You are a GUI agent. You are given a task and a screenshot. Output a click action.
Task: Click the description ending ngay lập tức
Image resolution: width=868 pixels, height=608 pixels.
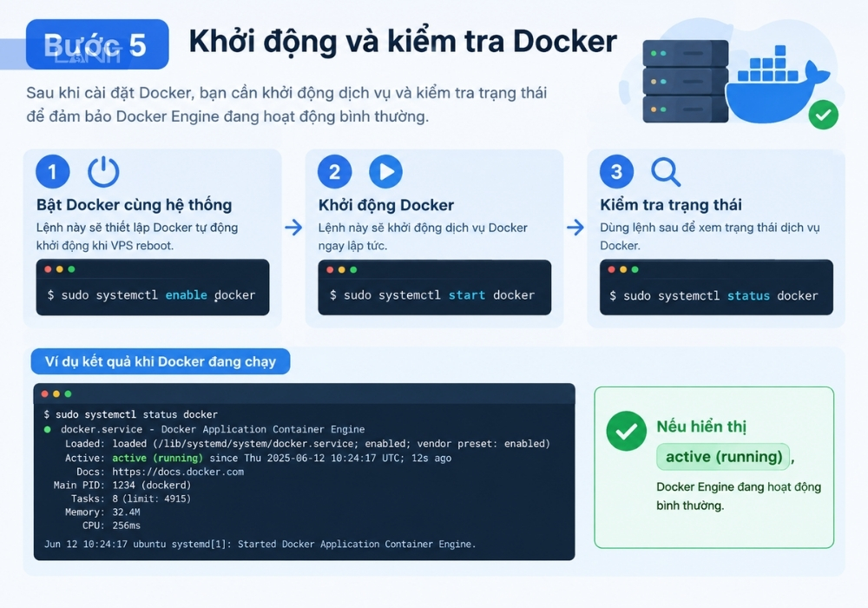coord(423,236)
